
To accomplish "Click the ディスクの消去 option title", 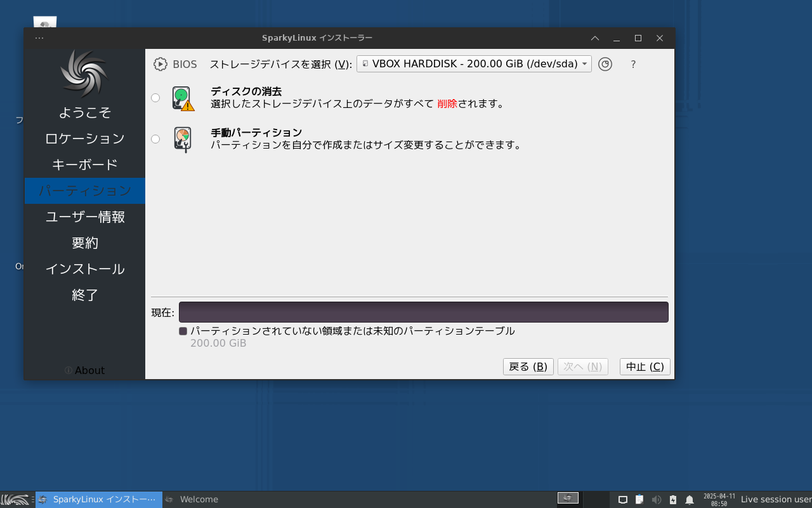I will point(246,91).
